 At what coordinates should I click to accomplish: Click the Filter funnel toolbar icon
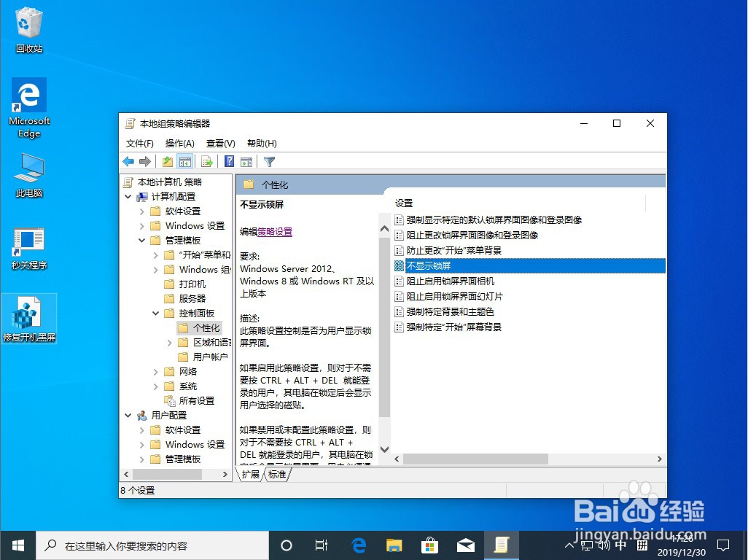(269, 162)
